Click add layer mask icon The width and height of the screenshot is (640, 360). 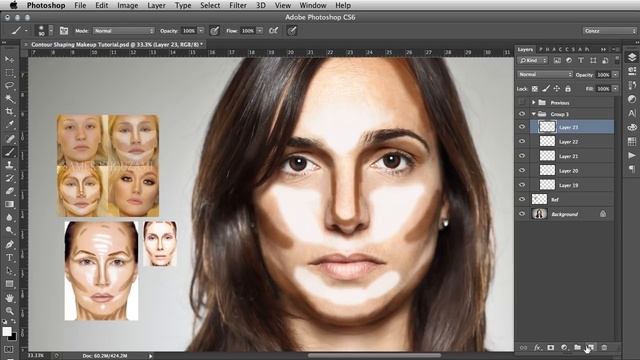[x=551, y=347]
